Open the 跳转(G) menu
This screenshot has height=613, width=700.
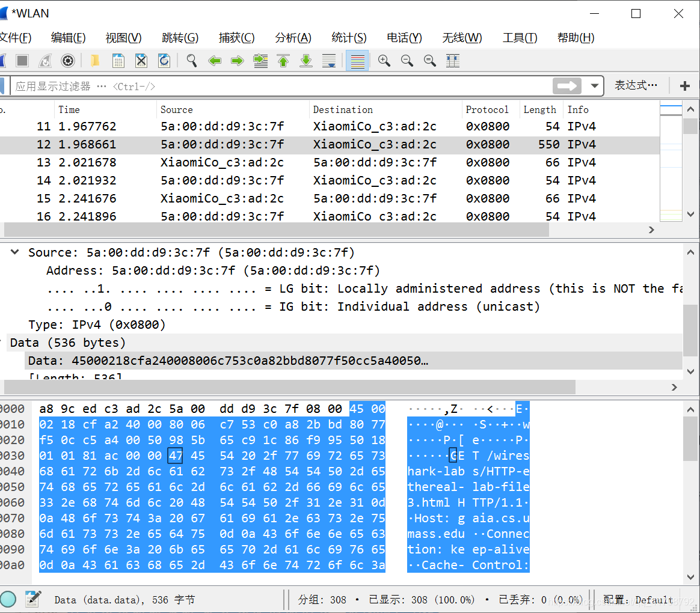[180, 38]
